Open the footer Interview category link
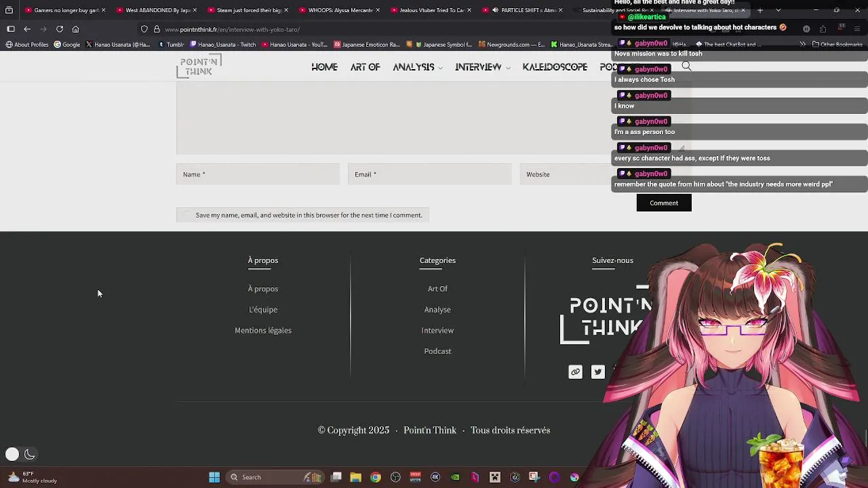The height and width of the screenshot is (488, 868). point(437,330)
